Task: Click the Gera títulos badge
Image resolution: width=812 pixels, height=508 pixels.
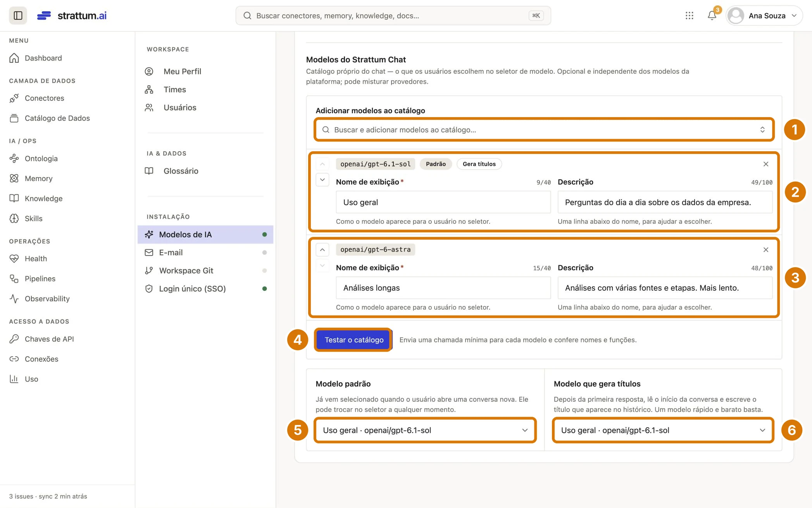Action: pos(479,164)
